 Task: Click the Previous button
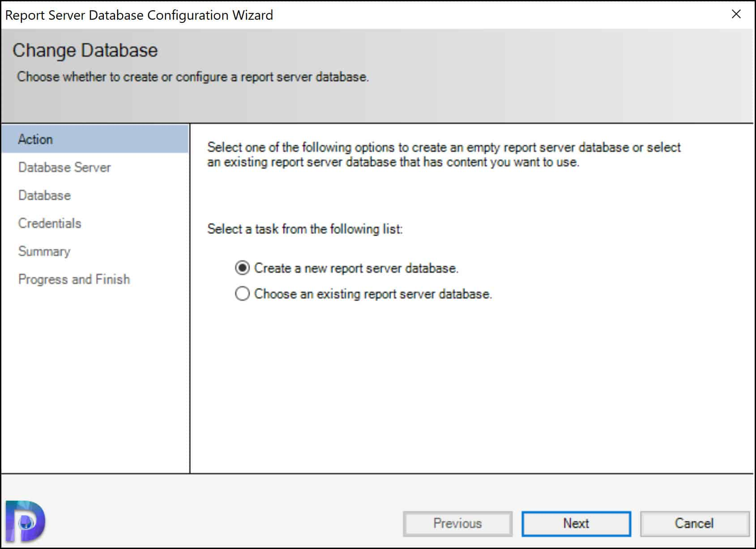(457, 523)
